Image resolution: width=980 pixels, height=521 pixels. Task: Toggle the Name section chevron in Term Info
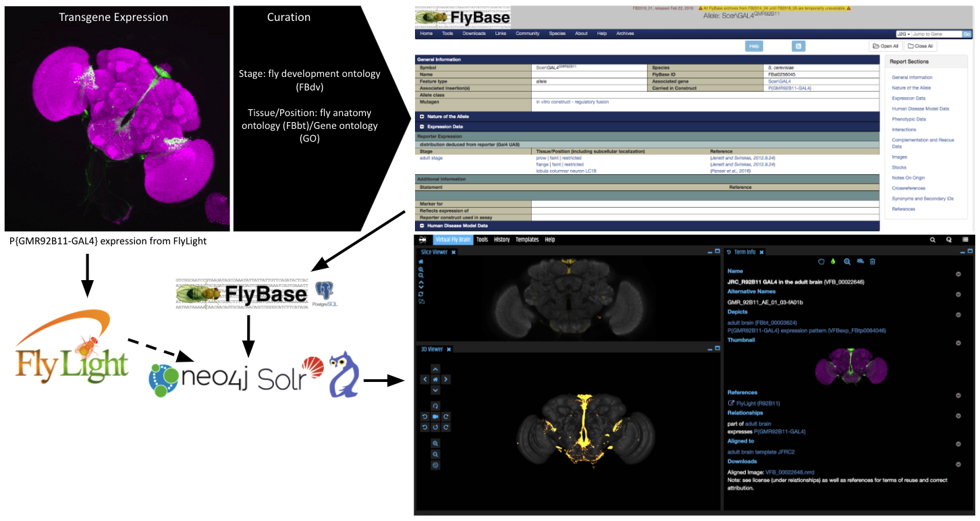click(958, 274)
